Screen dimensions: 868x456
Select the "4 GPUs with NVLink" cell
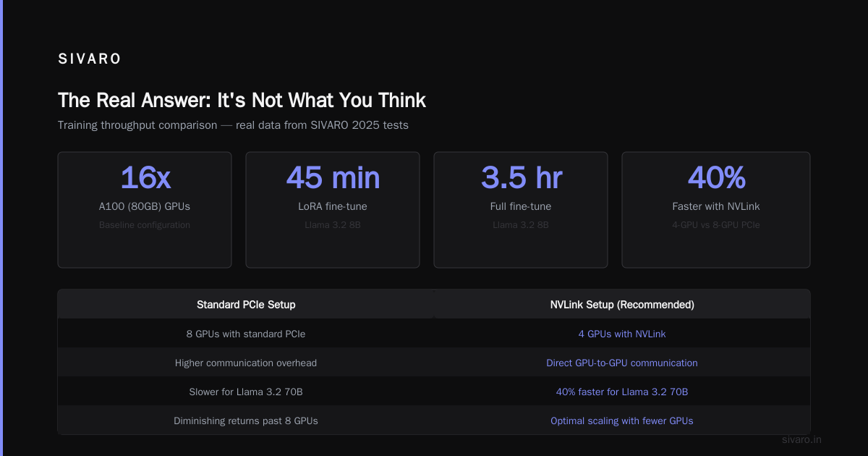pos(622,334)
